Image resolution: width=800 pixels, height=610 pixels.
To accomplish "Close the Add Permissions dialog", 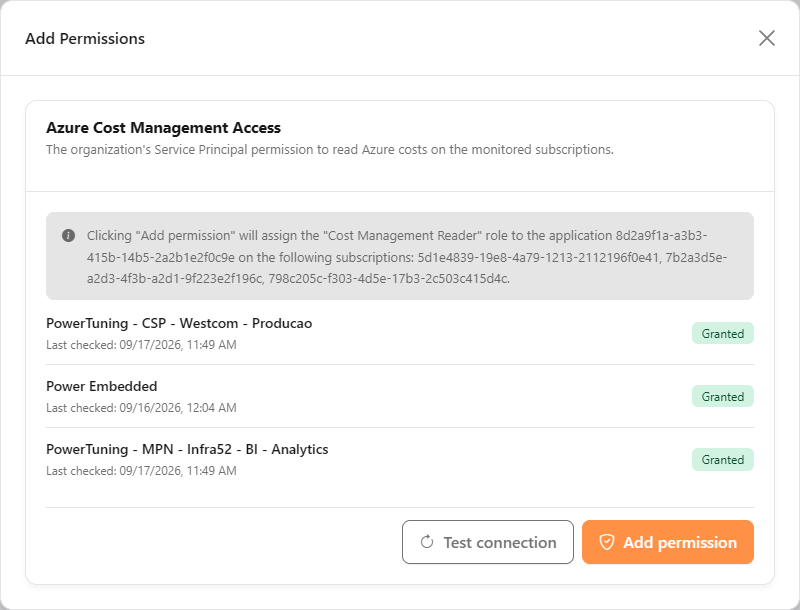I will point(766,38).
